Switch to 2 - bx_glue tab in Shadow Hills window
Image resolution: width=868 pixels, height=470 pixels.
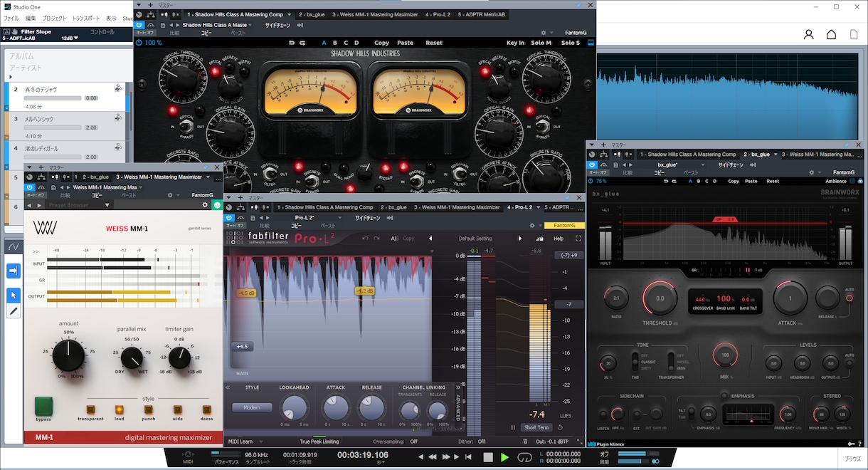[x=311, y=14]
